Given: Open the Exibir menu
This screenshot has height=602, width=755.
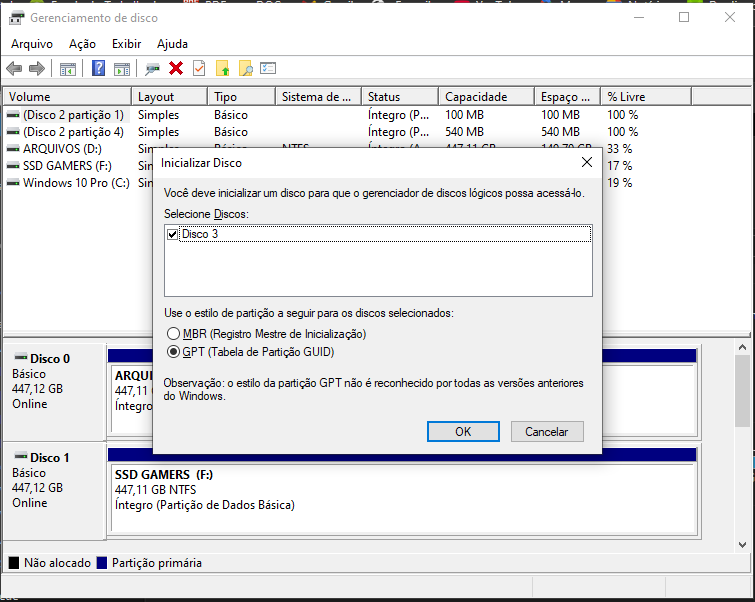Looking at the screenshot, I should click(x=126, y=44).
